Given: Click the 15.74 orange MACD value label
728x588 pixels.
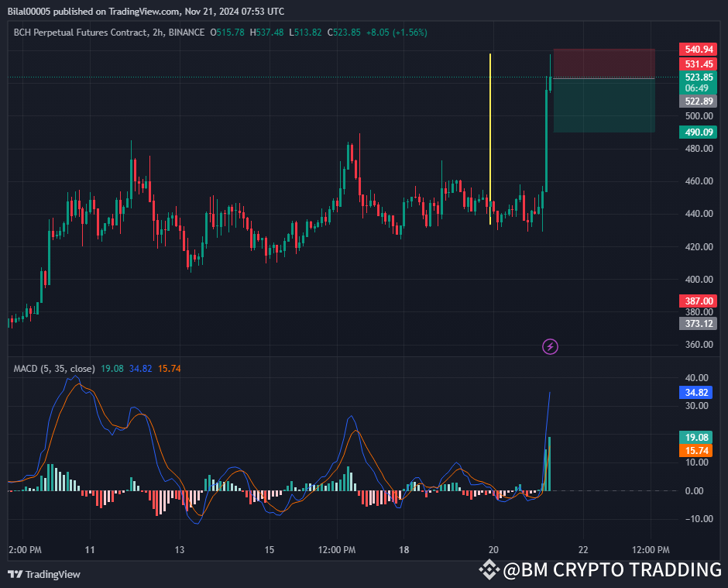Looking at the screenshot, I should [x=695, y=450].
